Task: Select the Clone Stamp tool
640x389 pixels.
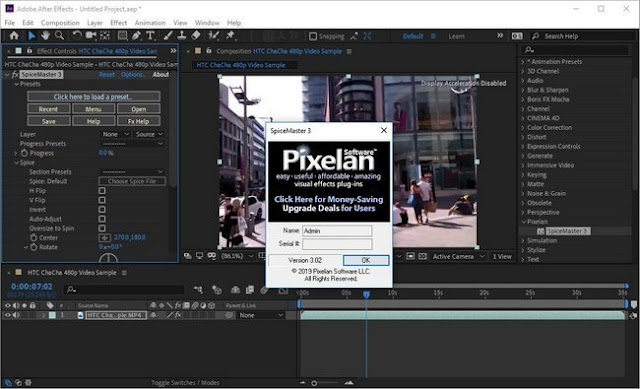Action: (x=182, y=36)
